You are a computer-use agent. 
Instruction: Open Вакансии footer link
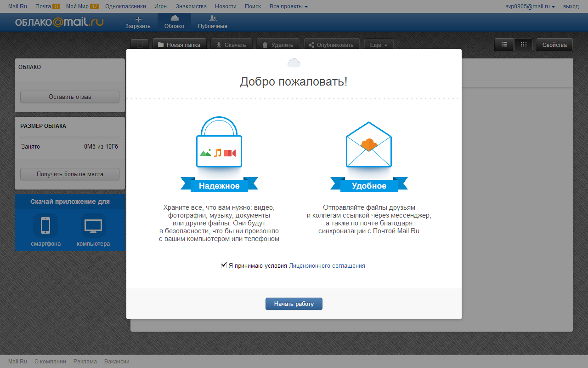[117, 362]
